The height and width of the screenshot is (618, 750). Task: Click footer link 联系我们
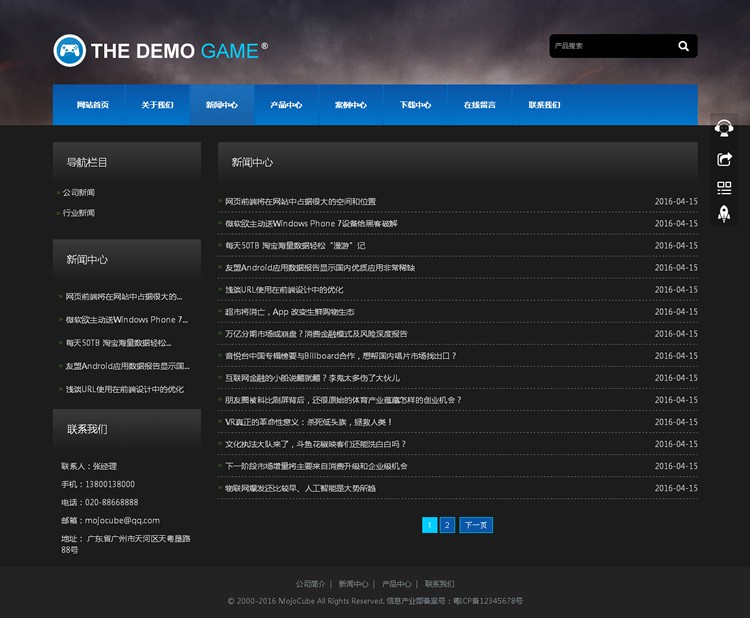click(440, 584)
